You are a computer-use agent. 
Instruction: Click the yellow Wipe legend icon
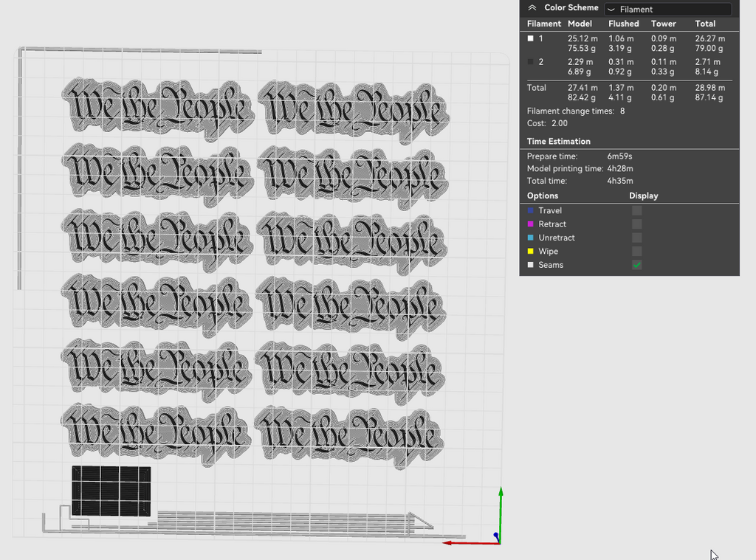tap(530, 251)
